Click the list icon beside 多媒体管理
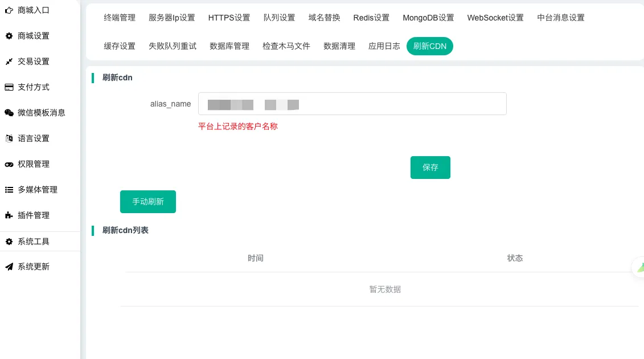644x359 pixels. (x=9, y=190)
